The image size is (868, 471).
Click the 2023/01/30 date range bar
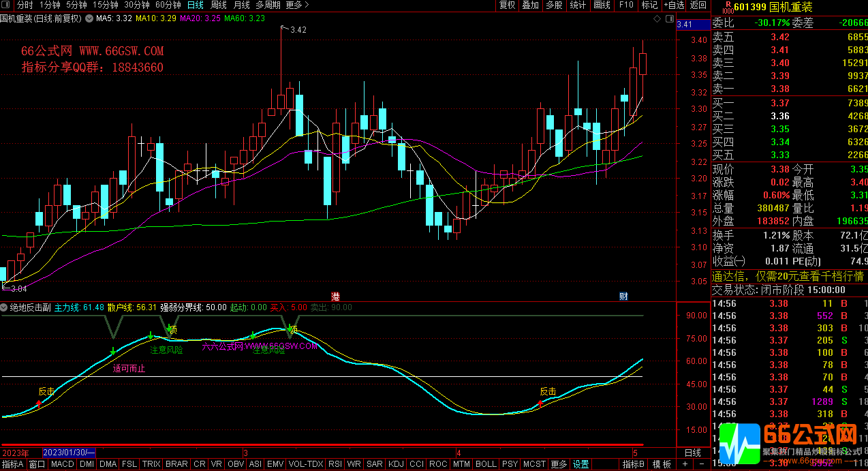pyautogui.click(x=69, y=453)
